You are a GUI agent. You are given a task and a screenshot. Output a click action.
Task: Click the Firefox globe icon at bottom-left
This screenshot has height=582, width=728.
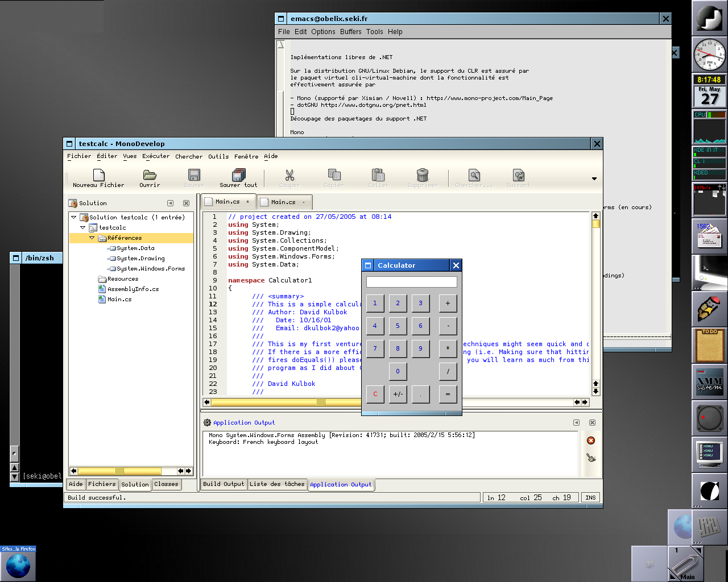coord(18,566)
